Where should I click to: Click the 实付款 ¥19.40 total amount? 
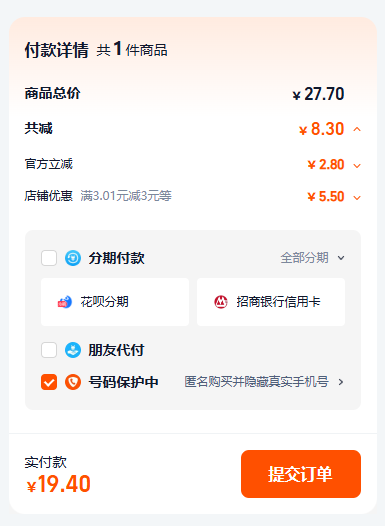(x=59, y=484)
